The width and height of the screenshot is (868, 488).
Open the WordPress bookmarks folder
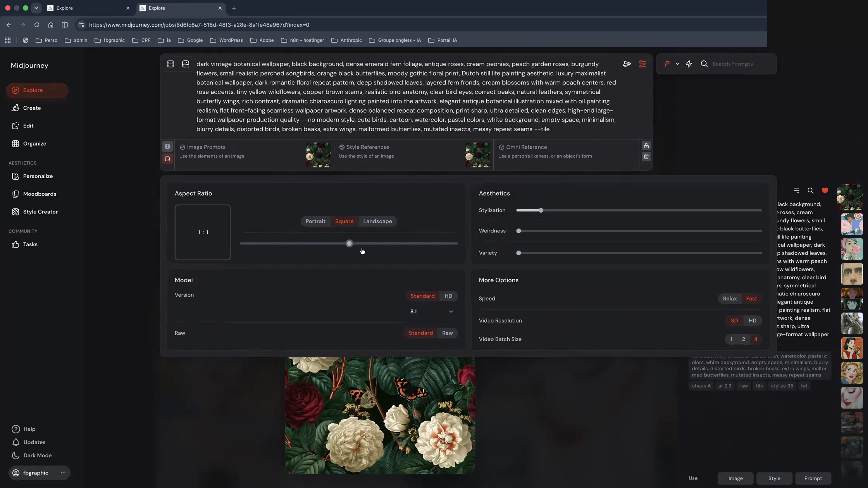pos(226,40)
